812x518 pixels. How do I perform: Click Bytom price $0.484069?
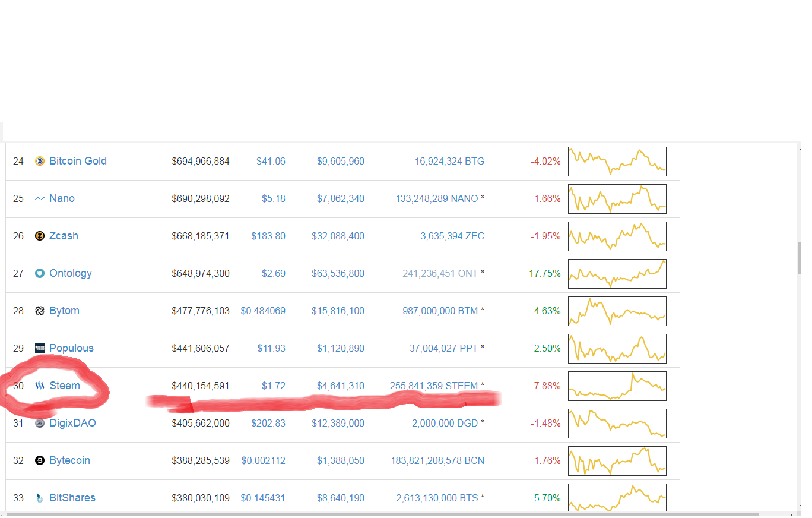pos(263,311)
